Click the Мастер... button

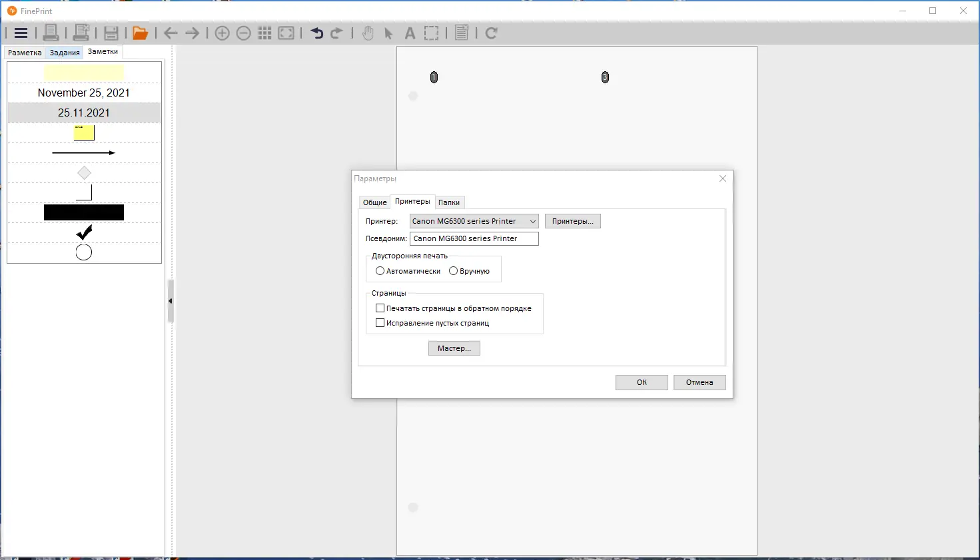pos(454,348)
